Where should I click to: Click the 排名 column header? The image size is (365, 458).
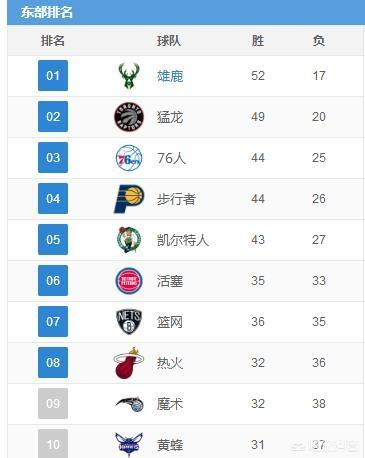[x=53, y=41]
